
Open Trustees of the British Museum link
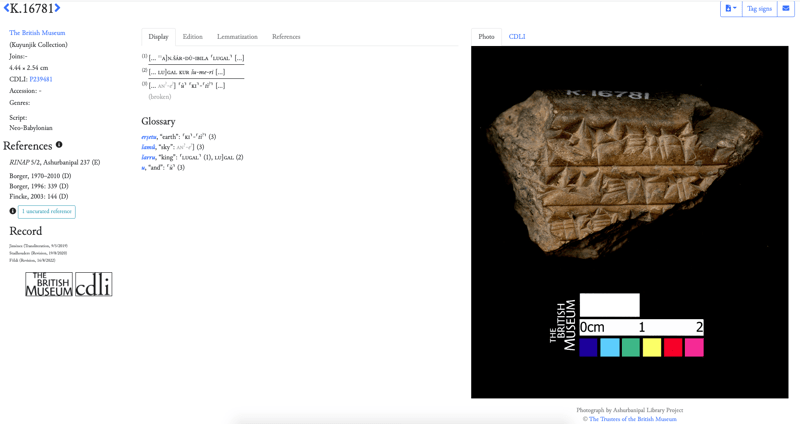click(x=632, y=419)
